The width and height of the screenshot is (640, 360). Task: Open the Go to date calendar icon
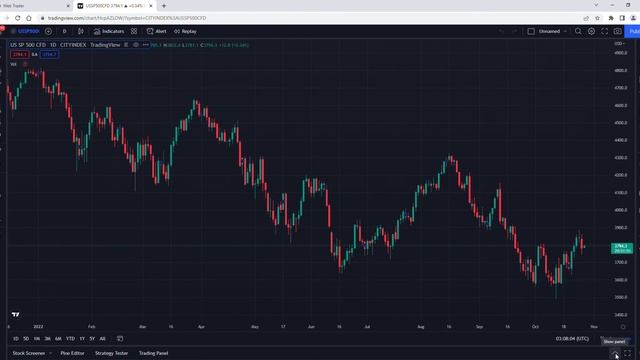[120, 339]
